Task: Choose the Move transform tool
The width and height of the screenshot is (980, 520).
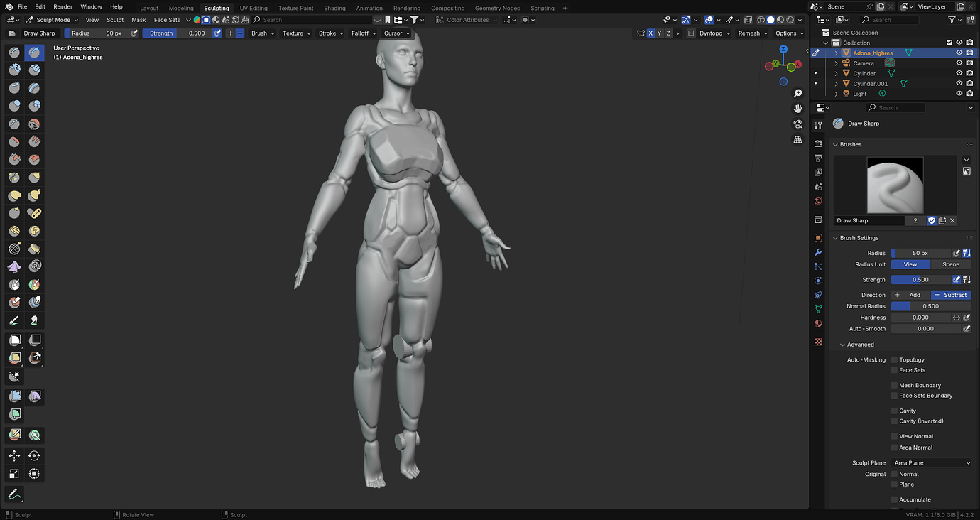Action: 14,455
